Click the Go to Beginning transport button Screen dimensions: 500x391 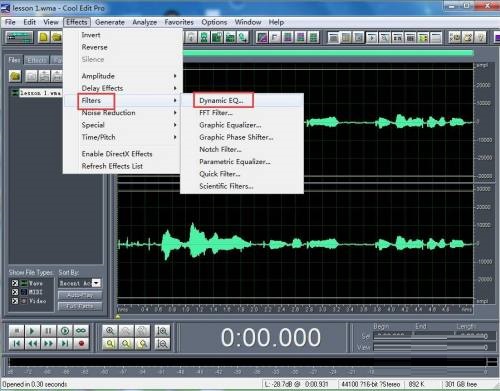click(x=16, y=344)
